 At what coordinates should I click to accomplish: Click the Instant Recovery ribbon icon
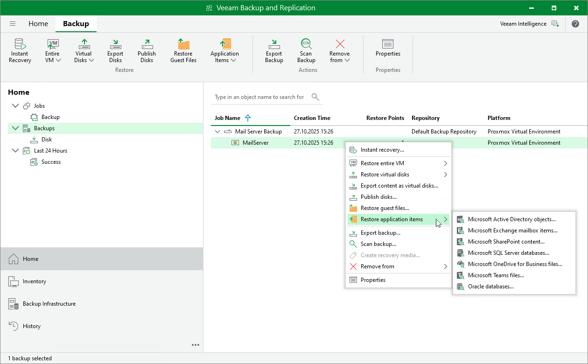click(20, 50)
